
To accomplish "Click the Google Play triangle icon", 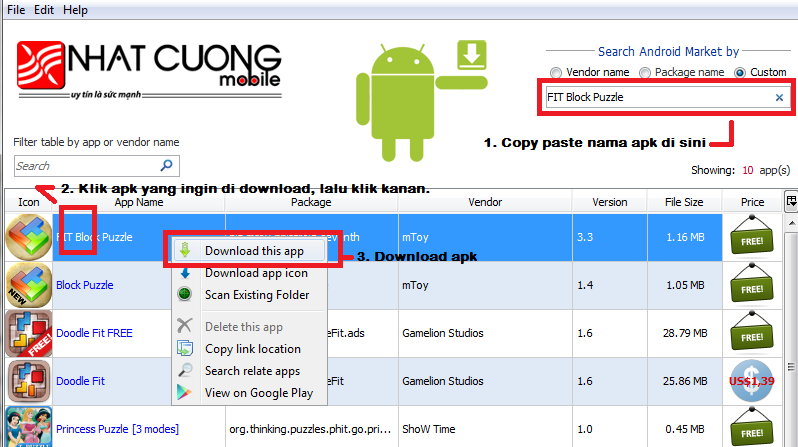I will (184, 392).
